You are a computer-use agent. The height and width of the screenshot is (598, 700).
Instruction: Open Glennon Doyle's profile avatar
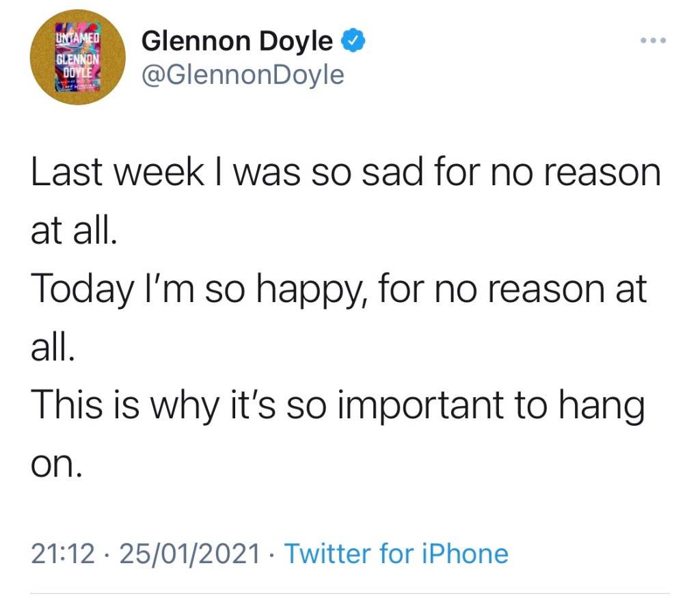(77, 58)
